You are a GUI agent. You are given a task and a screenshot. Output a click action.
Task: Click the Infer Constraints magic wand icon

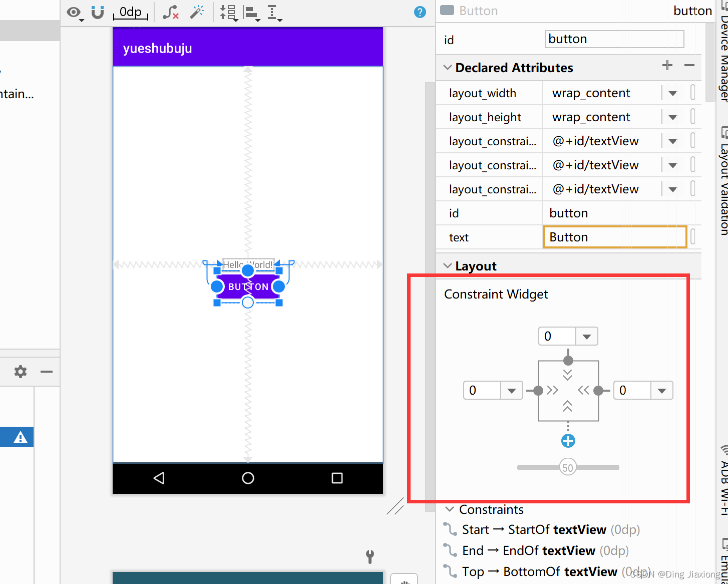pos(197,13)
